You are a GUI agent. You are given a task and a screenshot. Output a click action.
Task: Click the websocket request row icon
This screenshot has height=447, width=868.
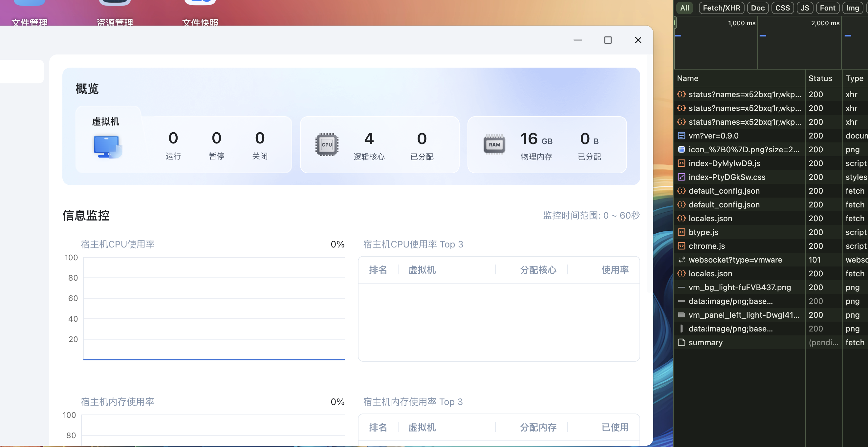(681, 260)
